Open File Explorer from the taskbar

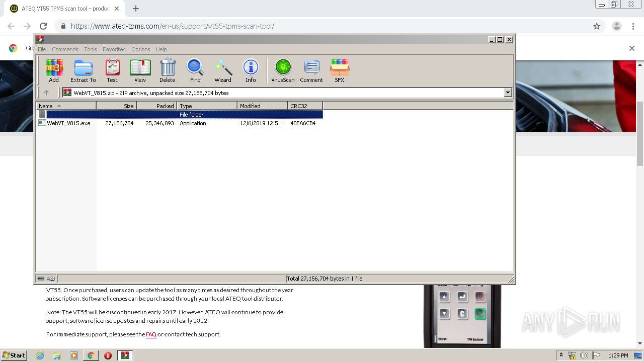pos(57,355)
